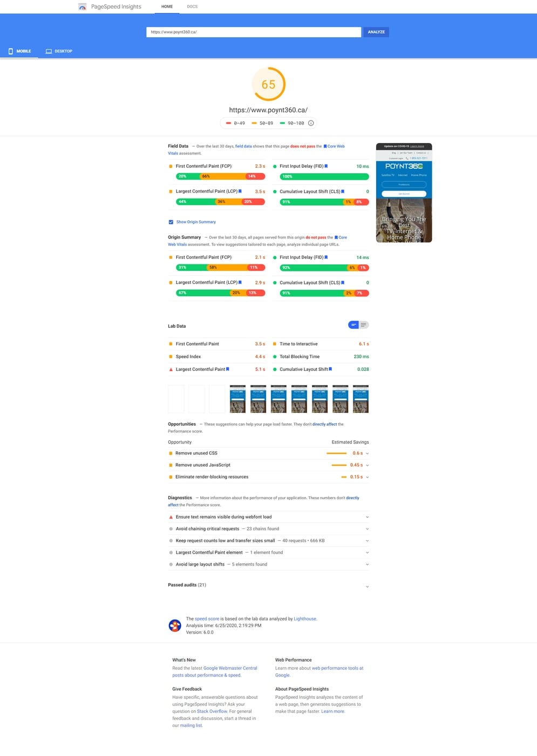537x756 pixels.
Task: Click the URL input field
Action: (253, 32)
